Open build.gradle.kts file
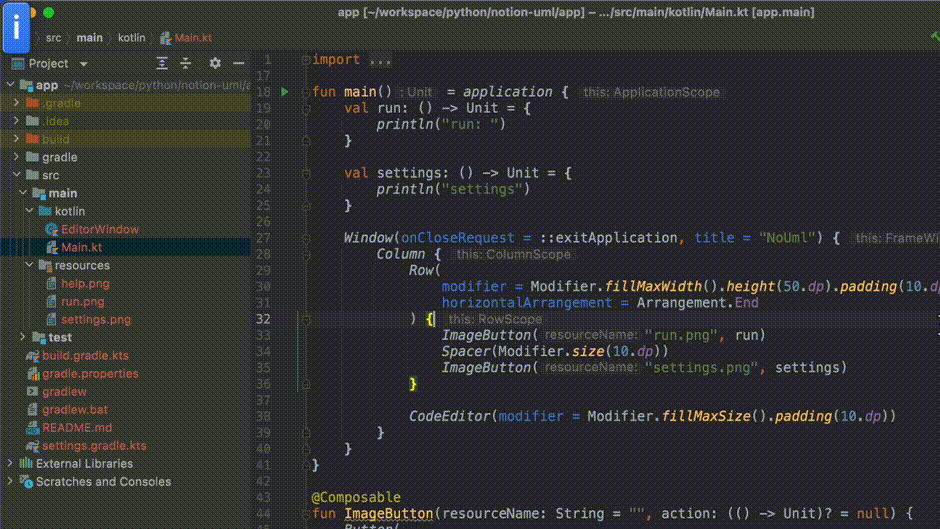The width and height of the screenshot is (940, 529). coord(85,355)
